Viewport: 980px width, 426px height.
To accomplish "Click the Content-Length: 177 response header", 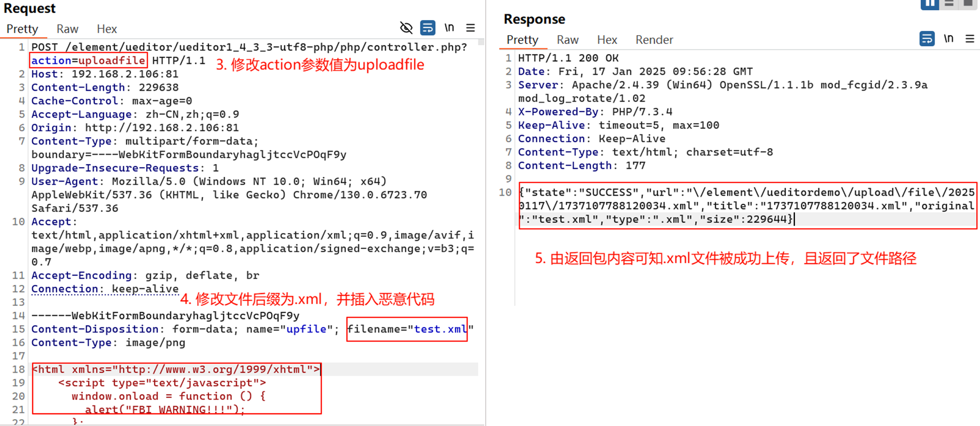I will coord(582,166).
